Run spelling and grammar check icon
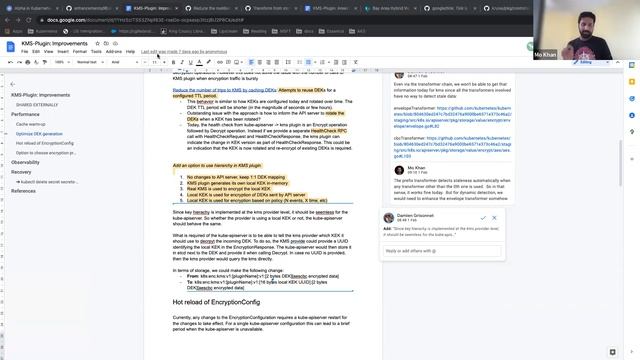The width and height of the screenshot is (640, 360). [36, 62]
